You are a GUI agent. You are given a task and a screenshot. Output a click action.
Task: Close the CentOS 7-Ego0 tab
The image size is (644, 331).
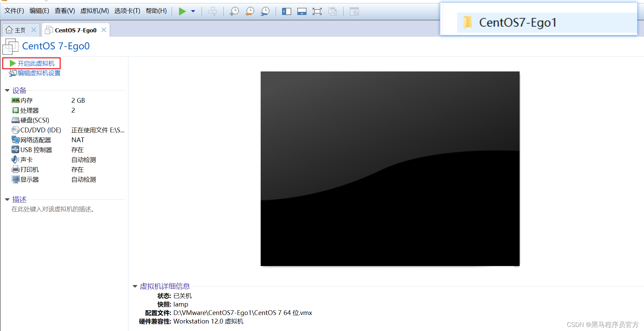104,30
